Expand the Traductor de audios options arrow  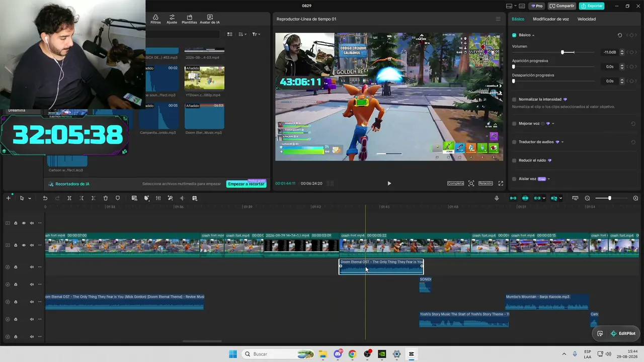pos(562,142)
